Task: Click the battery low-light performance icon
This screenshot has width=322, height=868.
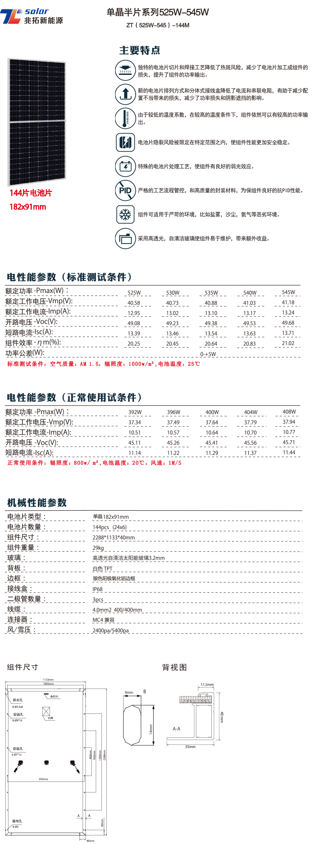Action: click(x=125, y=166)
